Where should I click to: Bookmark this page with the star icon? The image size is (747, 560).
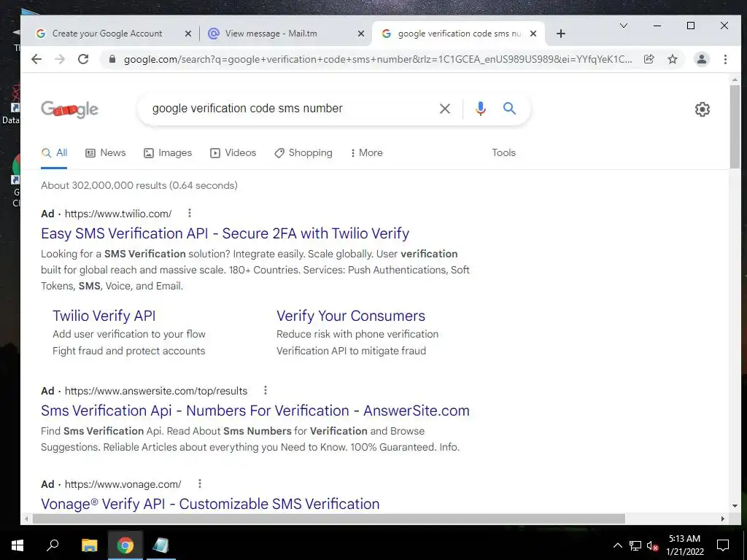tap(672, 59)
